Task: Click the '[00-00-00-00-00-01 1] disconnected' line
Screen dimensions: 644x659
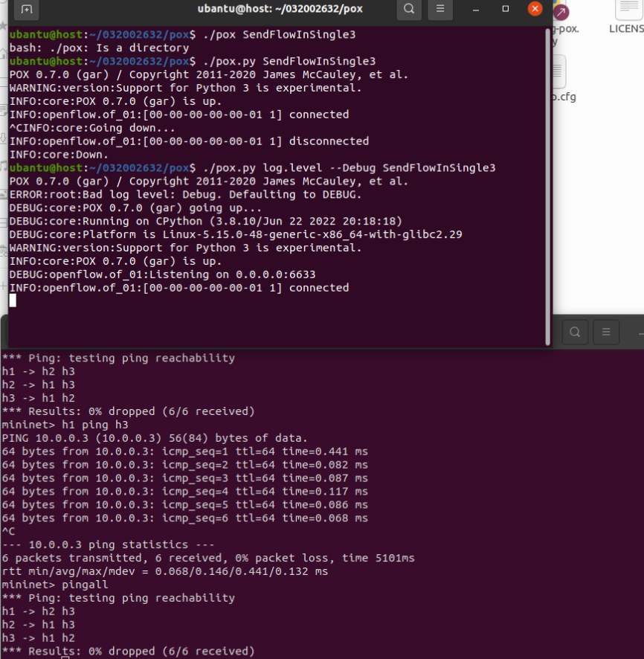Action: [189, 141]
